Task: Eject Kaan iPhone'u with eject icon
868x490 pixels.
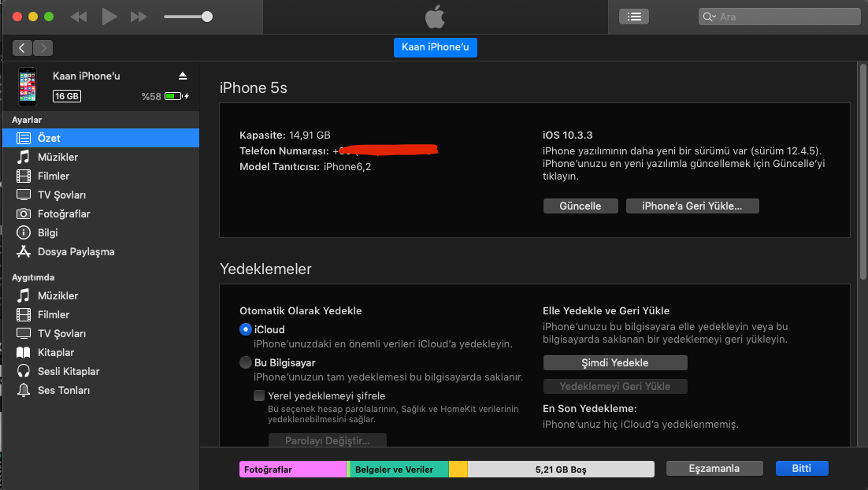Action: point(182,76)
